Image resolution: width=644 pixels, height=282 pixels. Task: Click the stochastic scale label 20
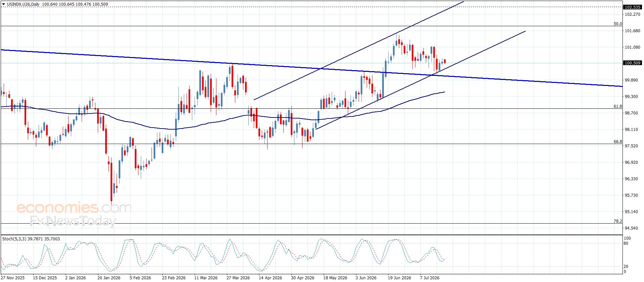(x=626, y=267)
